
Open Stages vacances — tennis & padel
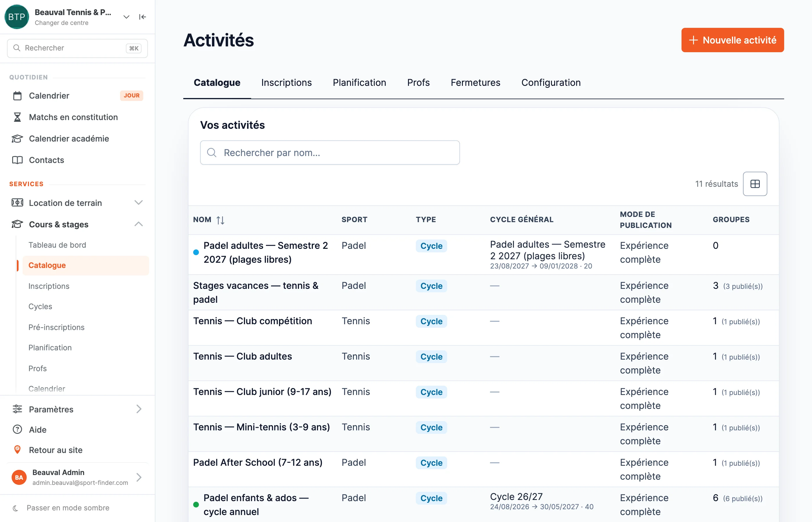pos(256,292)
